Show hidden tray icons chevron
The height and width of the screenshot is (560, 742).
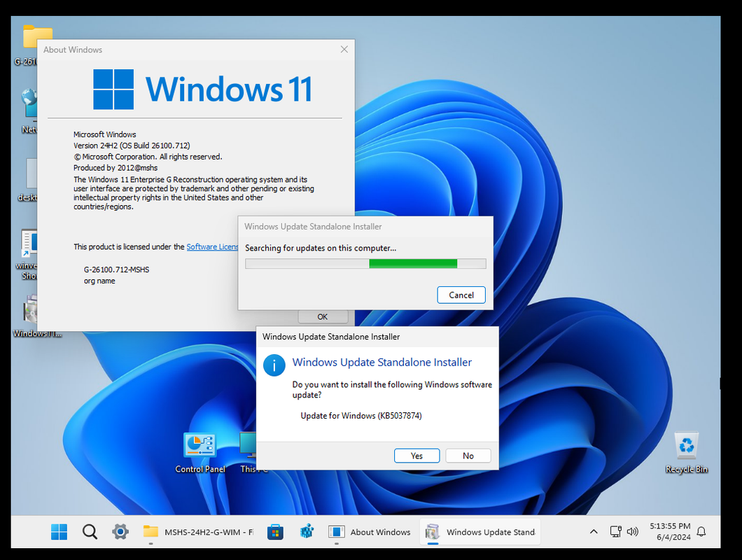tap(594, 531)
